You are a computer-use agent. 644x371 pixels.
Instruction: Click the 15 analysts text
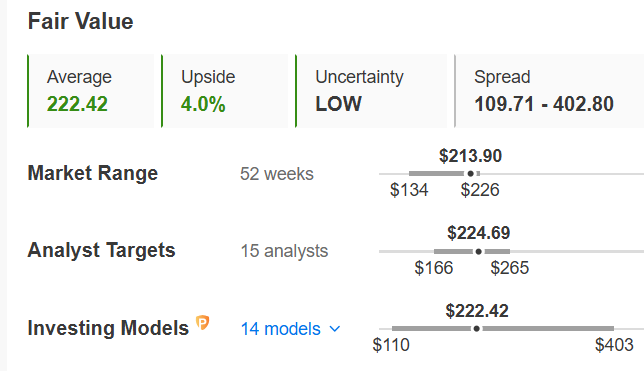pos(284,251)
